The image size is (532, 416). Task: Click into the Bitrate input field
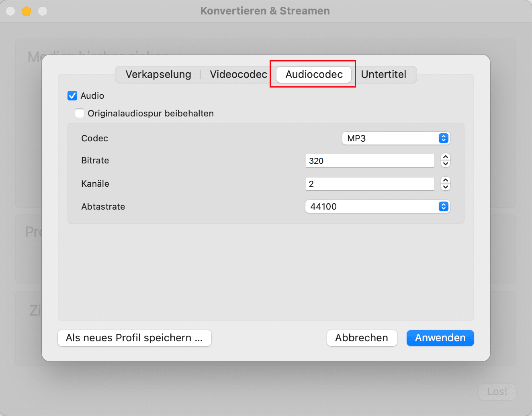(x=370, y=161)
